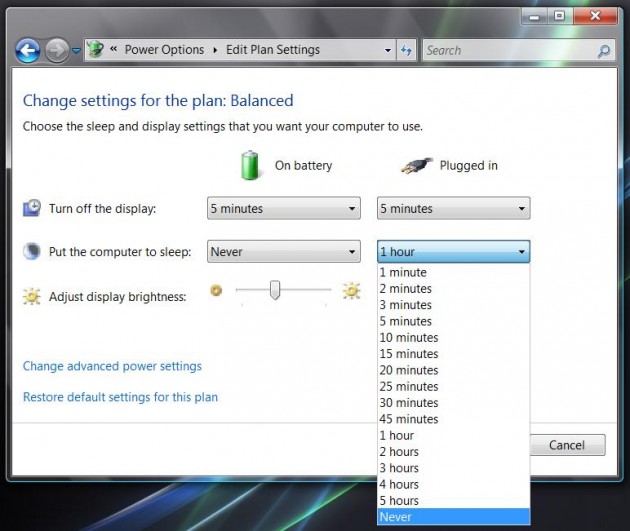
Task: Click the Refresh button in address bar
Action: pyautogui.click(x=407, y=50)
